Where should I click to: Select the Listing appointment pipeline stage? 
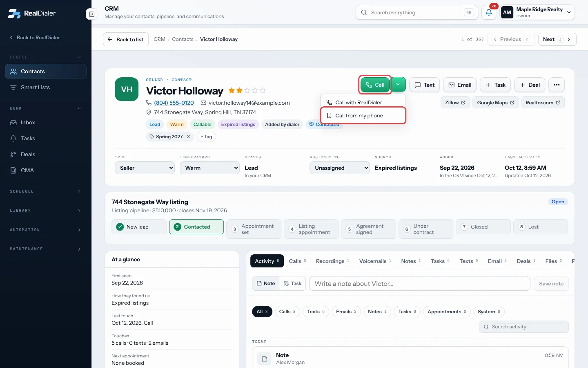click(x=311, y=229)
